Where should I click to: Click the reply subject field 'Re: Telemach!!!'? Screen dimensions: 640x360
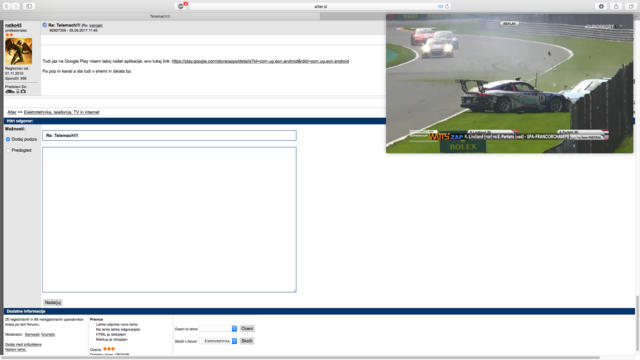click(169, 136)
